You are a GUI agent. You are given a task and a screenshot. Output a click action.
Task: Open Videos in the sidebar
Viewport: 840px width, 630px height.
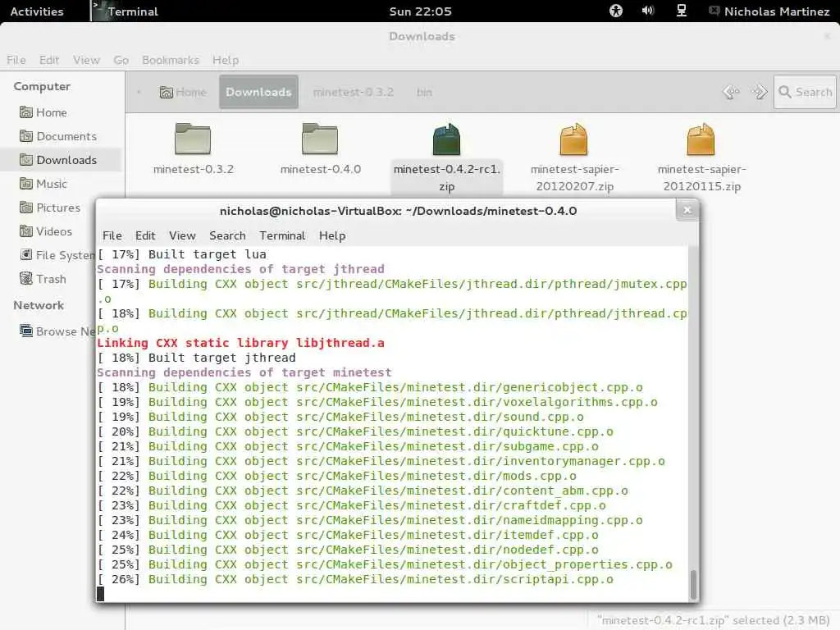[x=46, y=231]
